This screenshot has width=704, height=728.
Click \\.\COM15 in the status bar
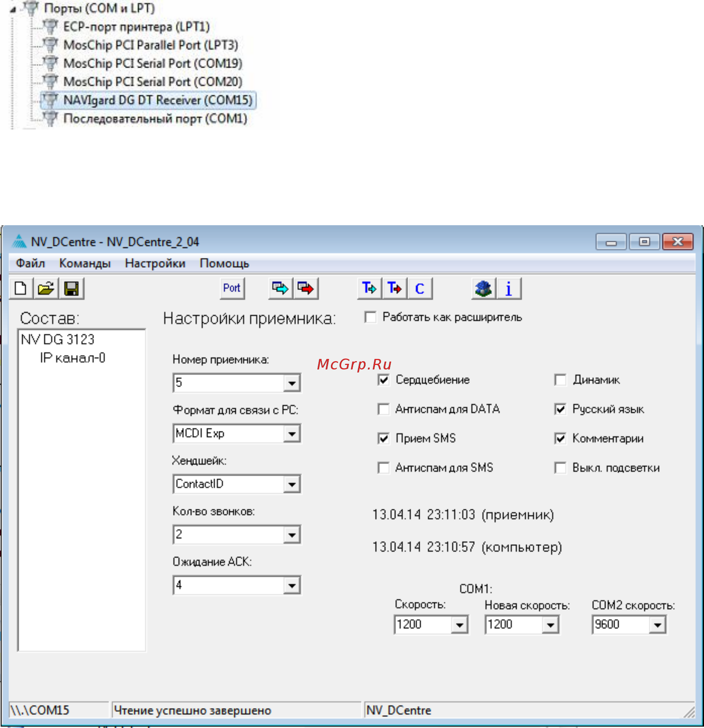40,710
